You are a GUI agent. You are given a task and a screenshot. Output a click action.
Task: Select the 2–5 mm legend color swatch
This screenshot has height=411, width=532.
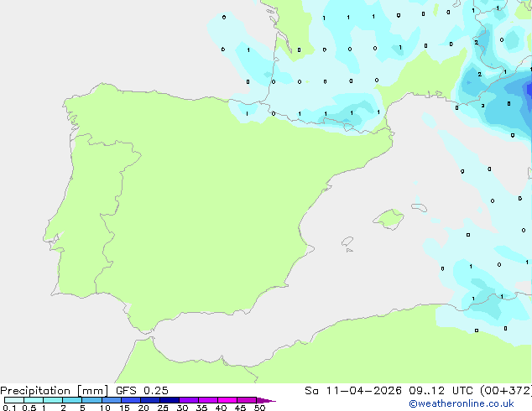tap(72, 400)
